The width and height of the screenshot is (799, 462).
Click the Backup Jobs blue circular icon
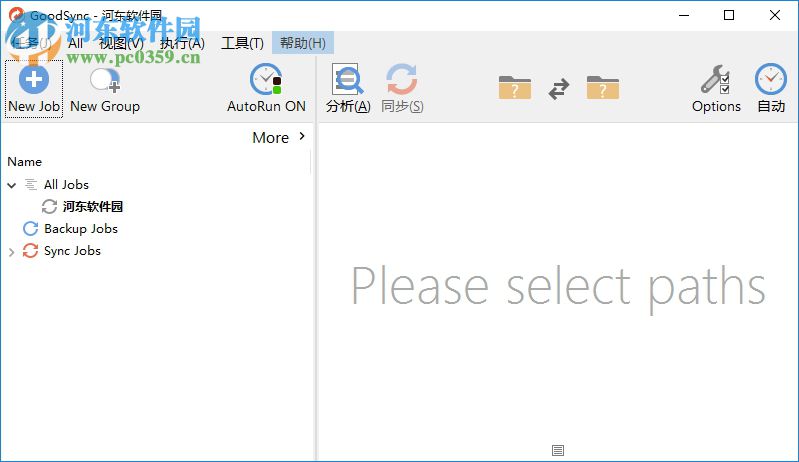tap(31, 229)
